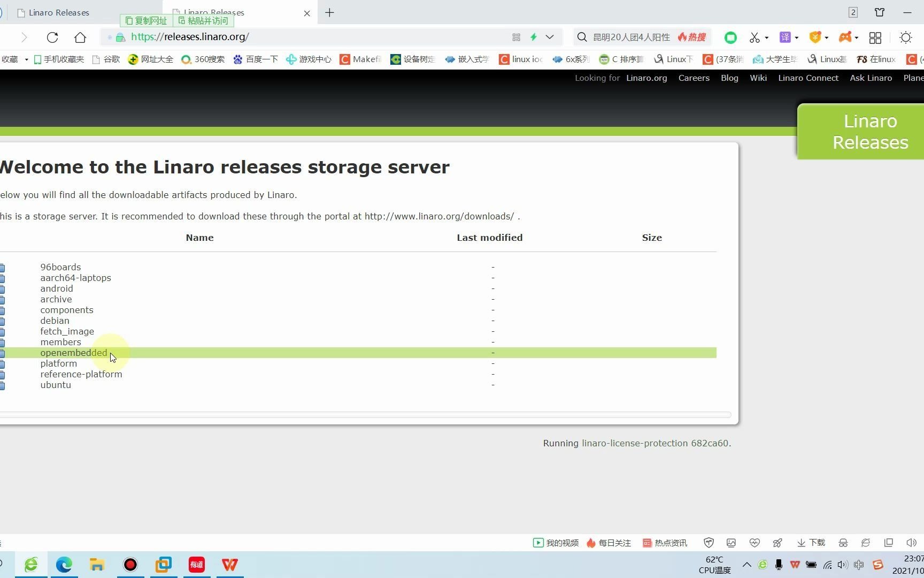924x578 pixels.
Task: Open the 谷歌 bookmark
Action: [106, 59]
